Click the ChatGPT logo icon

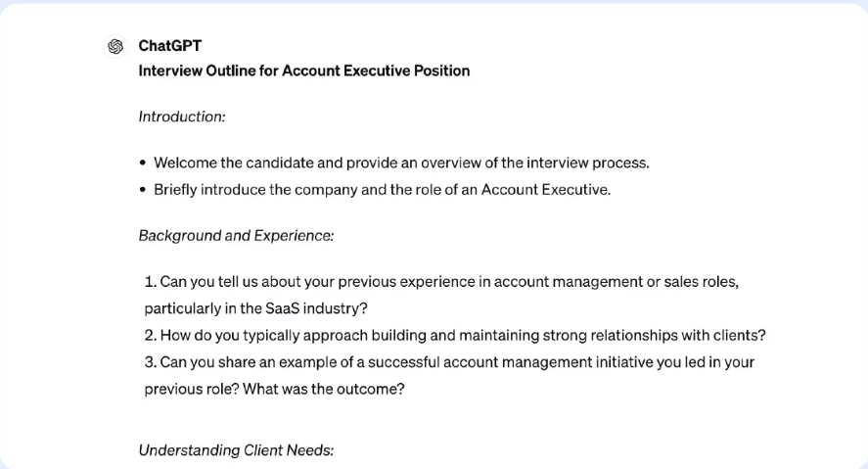[115, 46]
